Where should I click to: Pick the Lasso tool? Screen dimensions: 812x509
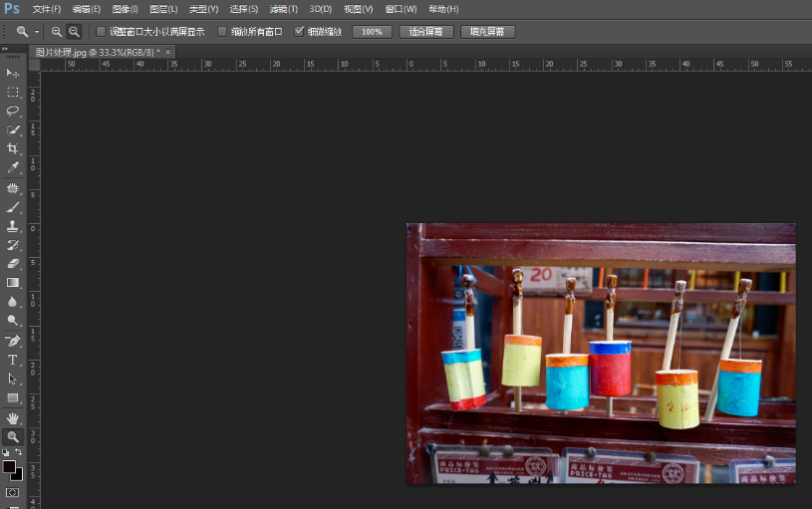click(13, 111)
